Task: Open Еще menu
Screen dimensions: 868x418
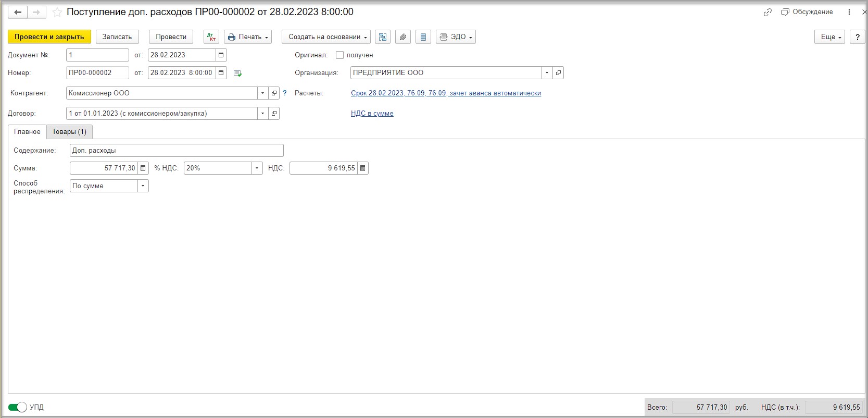Action: pyautogui.click(x=829, y=37)
